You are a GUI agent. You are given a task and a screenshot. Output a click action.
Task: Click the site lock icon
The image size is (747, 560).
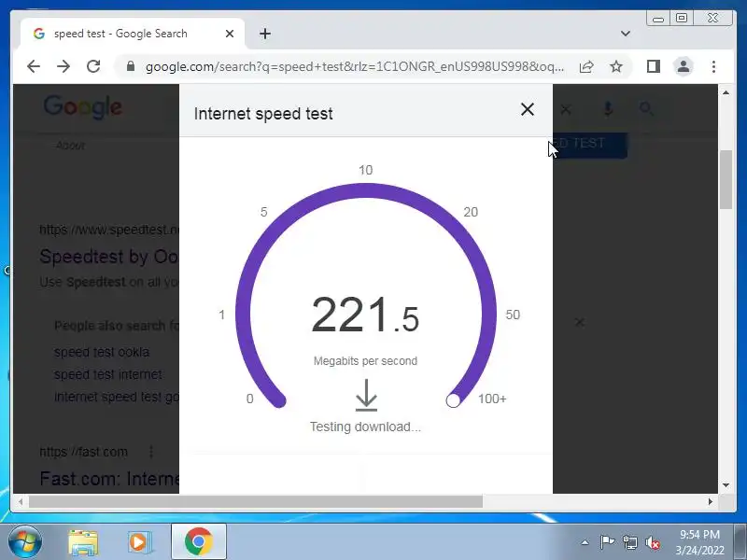point(131,66)
